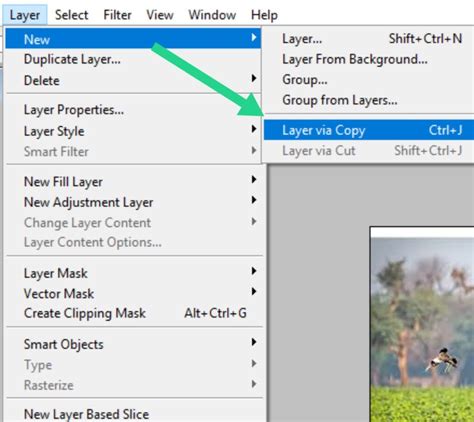
Task: Click the Type menu entry
Action: click(133, 365)
